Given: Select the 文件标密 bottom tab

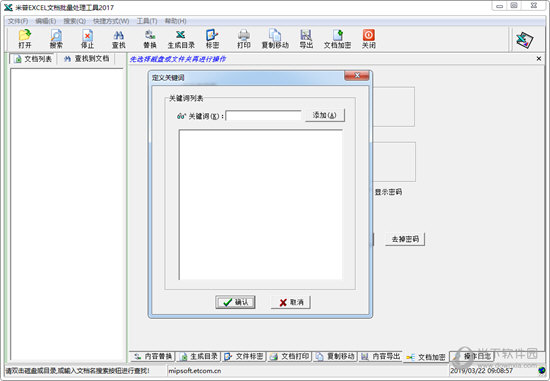Looking at the screenshot, I should (244, 356).
